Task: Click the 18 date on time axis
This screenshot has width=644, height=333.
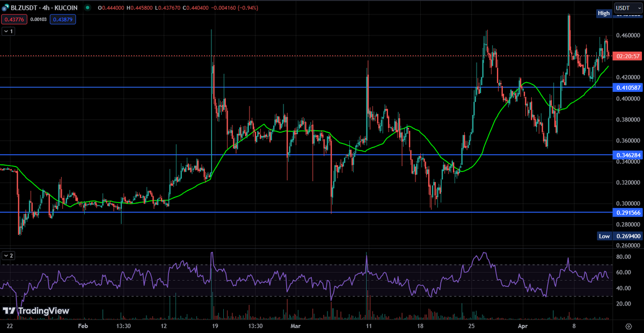Action: (x=420, y=326)
